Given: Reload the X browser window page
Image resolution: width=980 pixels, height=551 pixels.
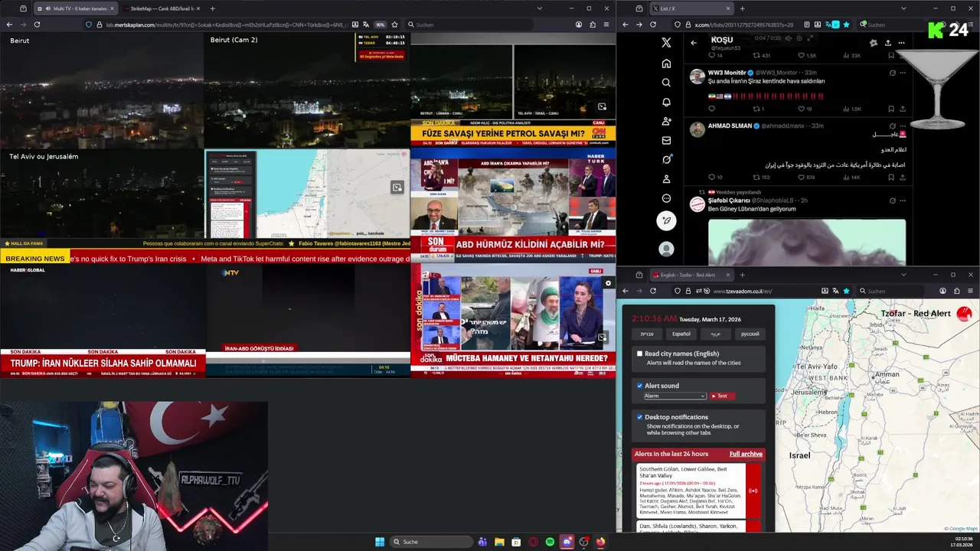Looking at the screenshot, I should 653,24.
